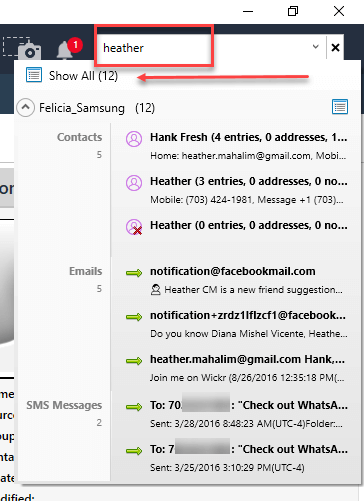The image size is (364, 501).
Task: Select the SMS Messages category label
Action: tap(64, 405)
